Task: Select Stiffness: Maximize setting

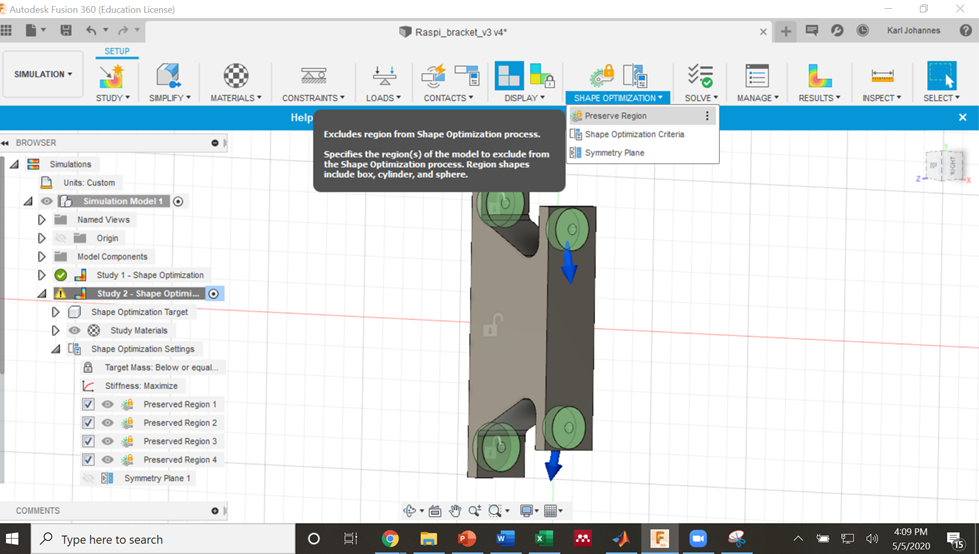Action: click(x=132, y=386)
